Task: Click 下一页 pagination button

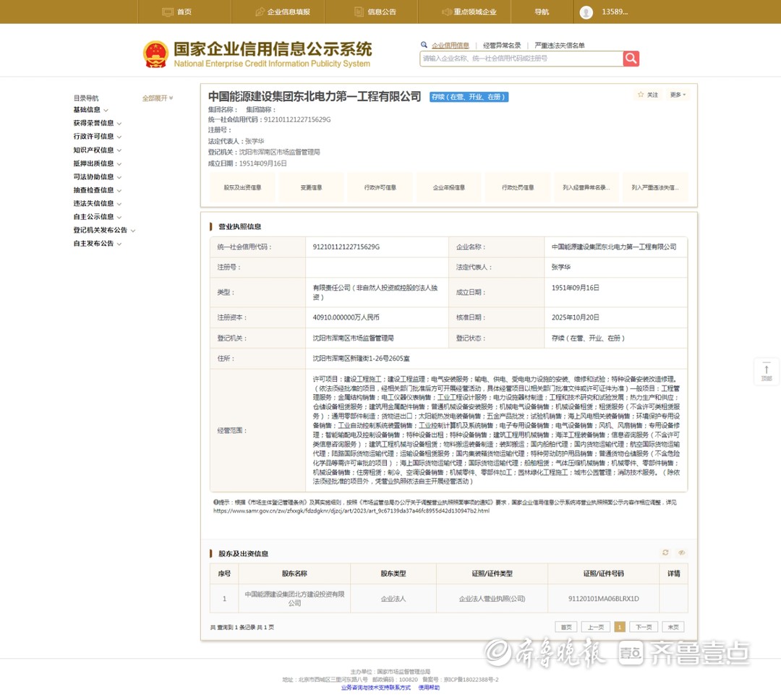Action: (644, 627)
